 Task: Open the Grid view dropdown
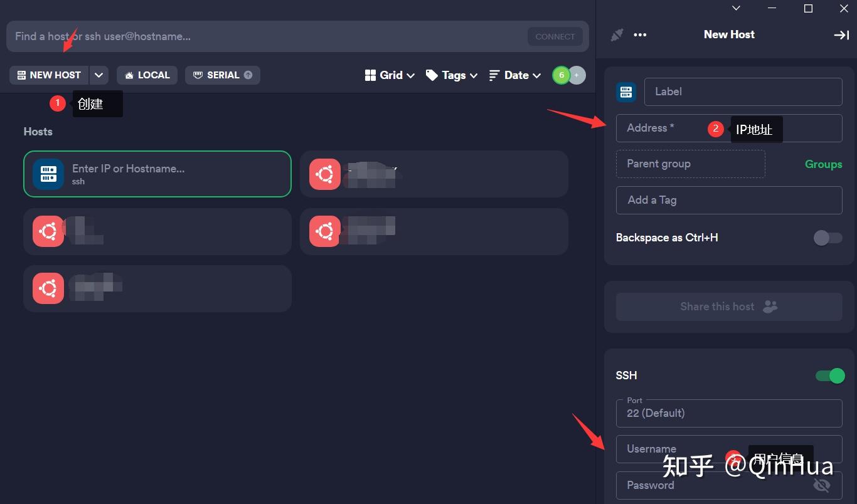[x=390, y=75]
